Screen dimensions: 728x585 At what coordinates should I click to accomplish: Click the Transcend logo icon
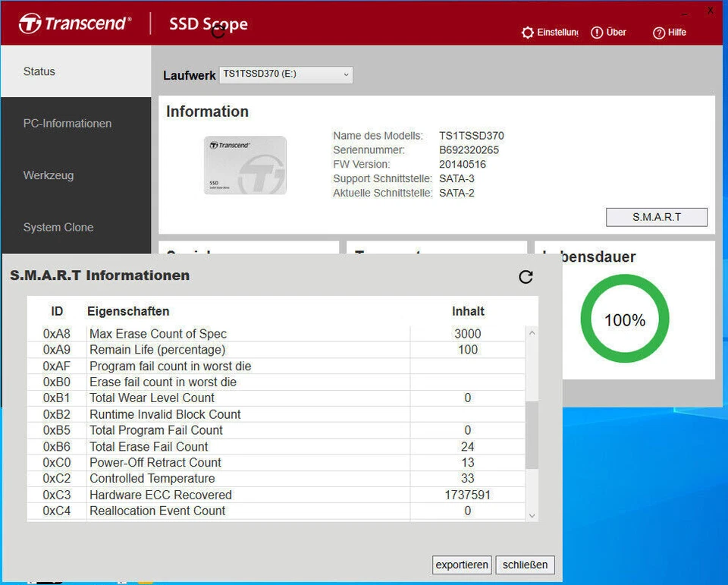[30, 24]
